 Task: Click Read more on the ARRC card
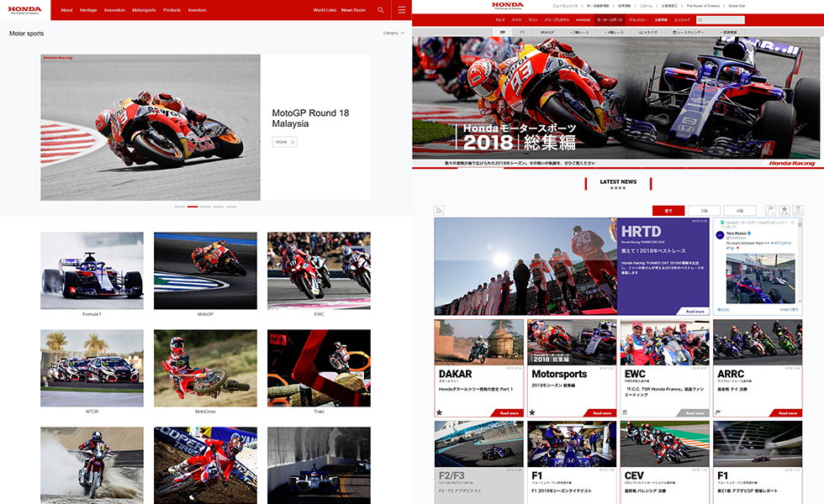[x=786, y=413]
